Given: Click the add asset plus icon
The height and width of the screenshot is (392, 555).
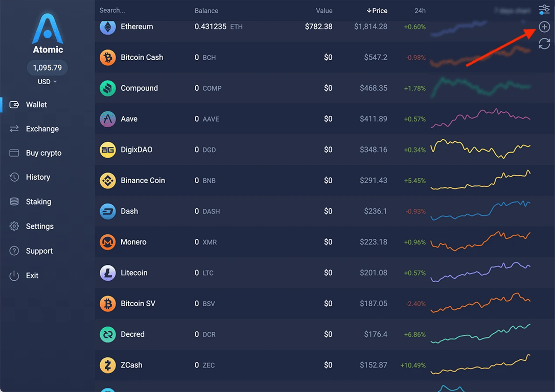Looking at the screenshot, I should click(544, 27).
